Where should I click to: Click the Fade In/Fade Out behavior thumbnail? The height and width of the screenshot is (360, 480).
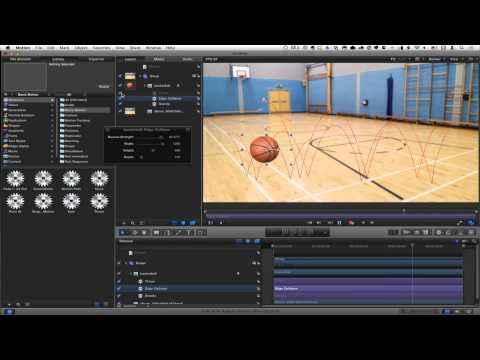coord(15,178)
